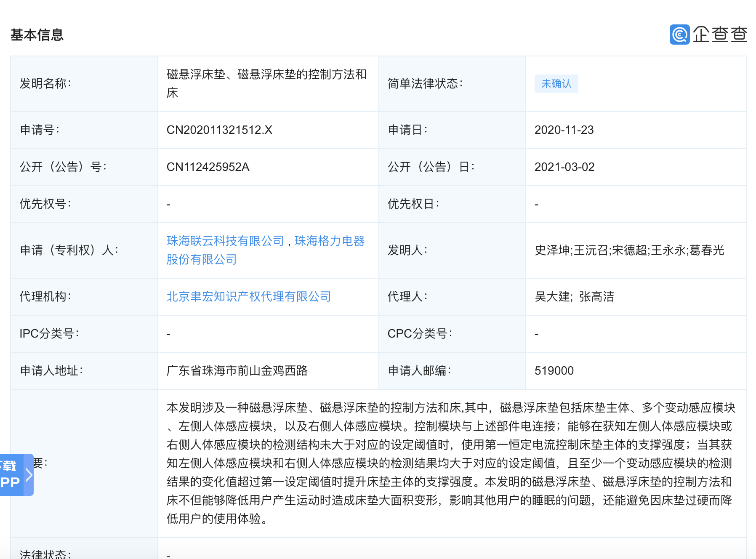
Task: Select publication number CN112425952A
Action: (208, 167)
